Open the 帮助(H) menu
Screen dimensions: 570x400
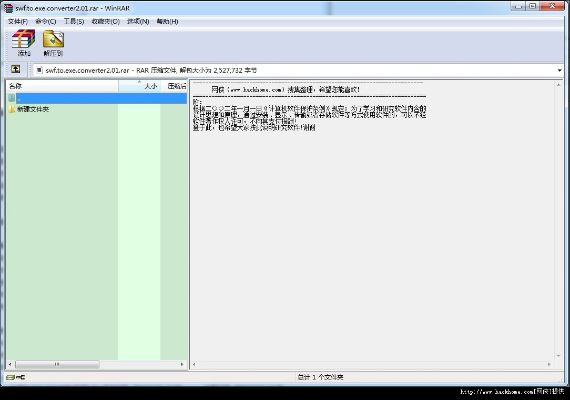point(167,21)
